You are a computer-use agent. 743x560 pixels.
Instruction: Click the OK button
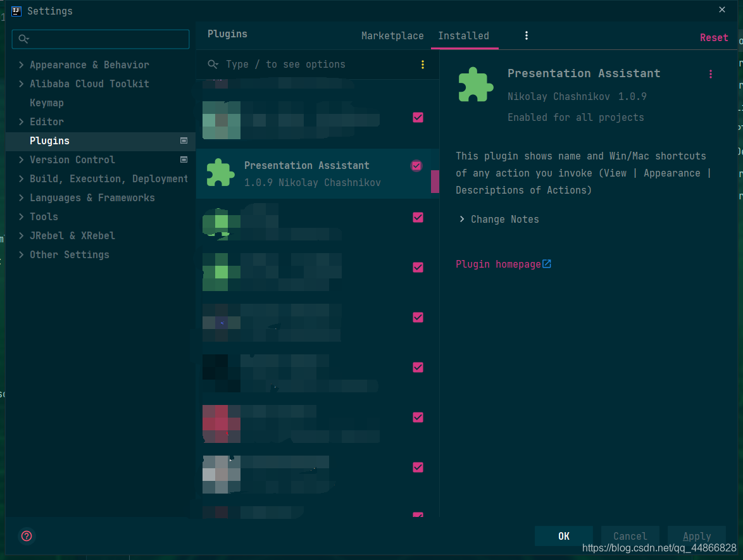pos(563,536)
